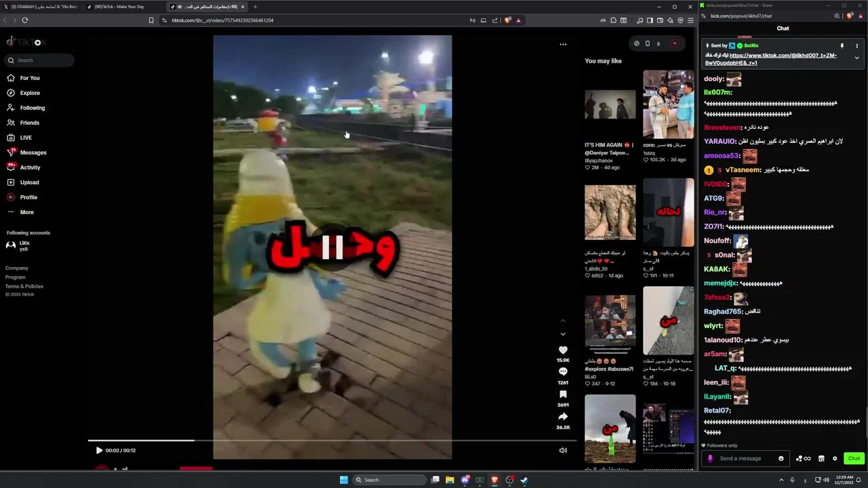Click the compass icon in the top toolbar
The width and height of the screenshot is (868, 488).
click(636, 43)
